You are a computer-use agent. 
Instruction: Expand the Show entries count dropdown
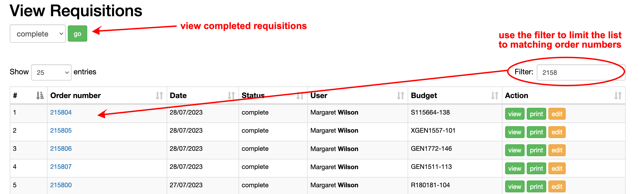point(51,72)
